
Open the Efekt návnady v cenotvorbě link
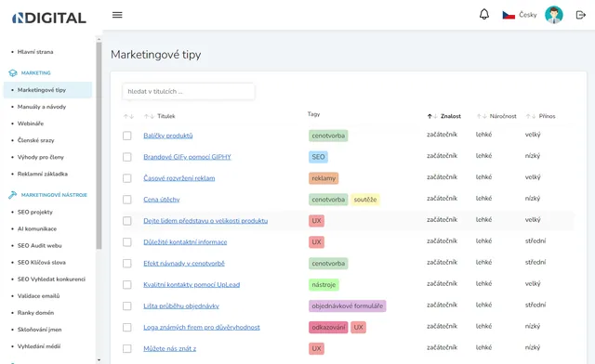pyautogui.click(x=184, y=263)
